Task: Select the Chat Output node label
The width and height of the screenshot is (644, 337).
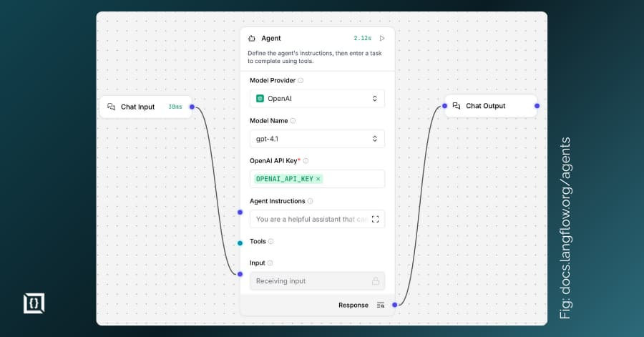Action: click(x=485, y=106)
